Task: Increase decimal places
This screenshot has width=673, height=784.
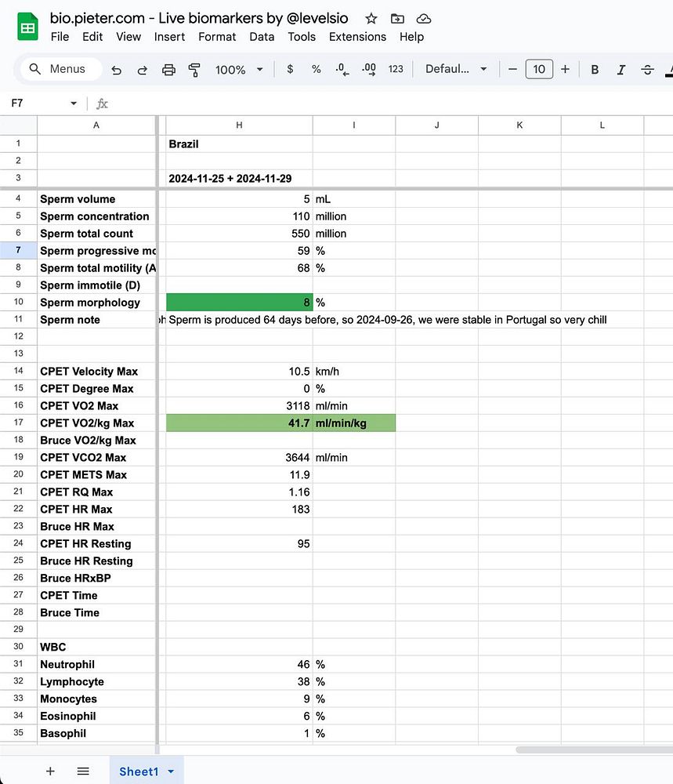Action: [x=369, y=69]
